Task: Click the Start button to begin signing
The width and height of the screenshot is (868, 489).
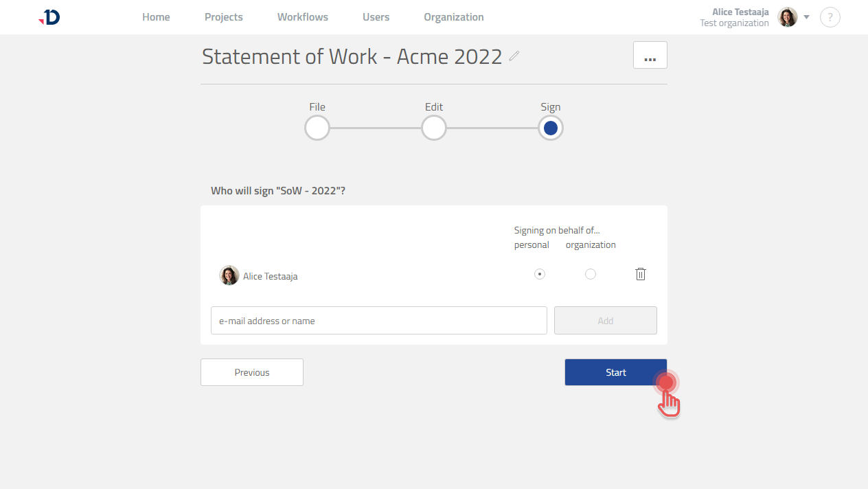Action: click(615, 372)
